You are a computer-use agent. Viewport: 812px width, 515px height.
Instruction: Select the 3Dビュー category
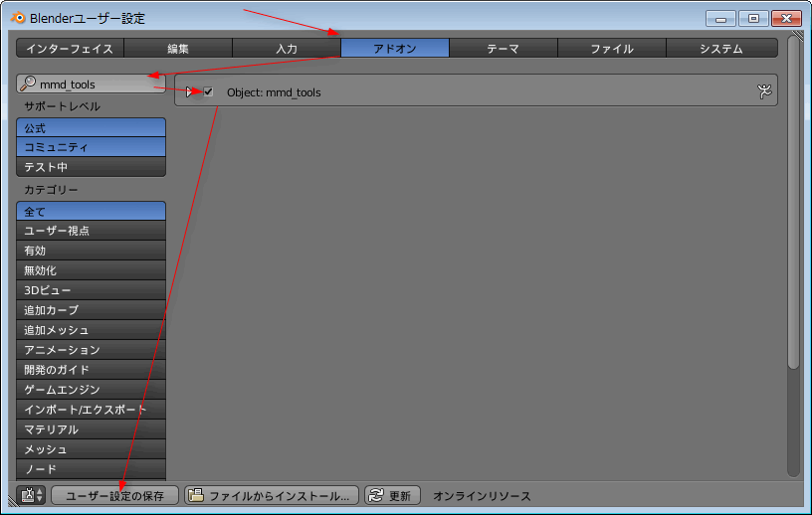(92, 290)
